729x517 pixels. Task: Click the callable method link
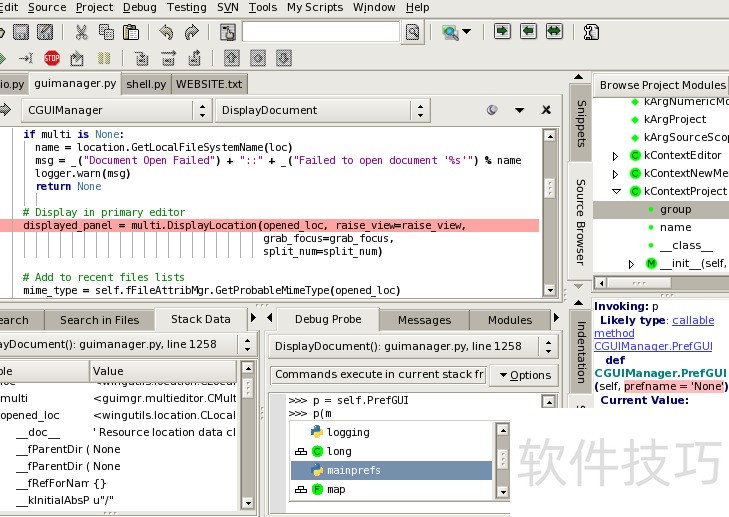[692, 320]
